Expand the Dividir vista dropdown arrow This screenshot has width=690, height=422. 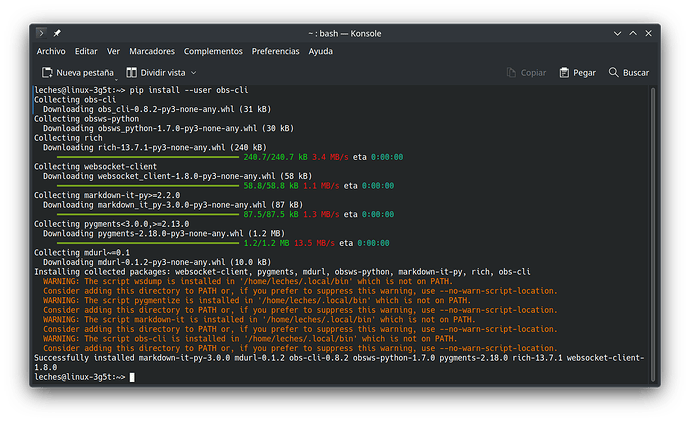(x=194, y=73)
